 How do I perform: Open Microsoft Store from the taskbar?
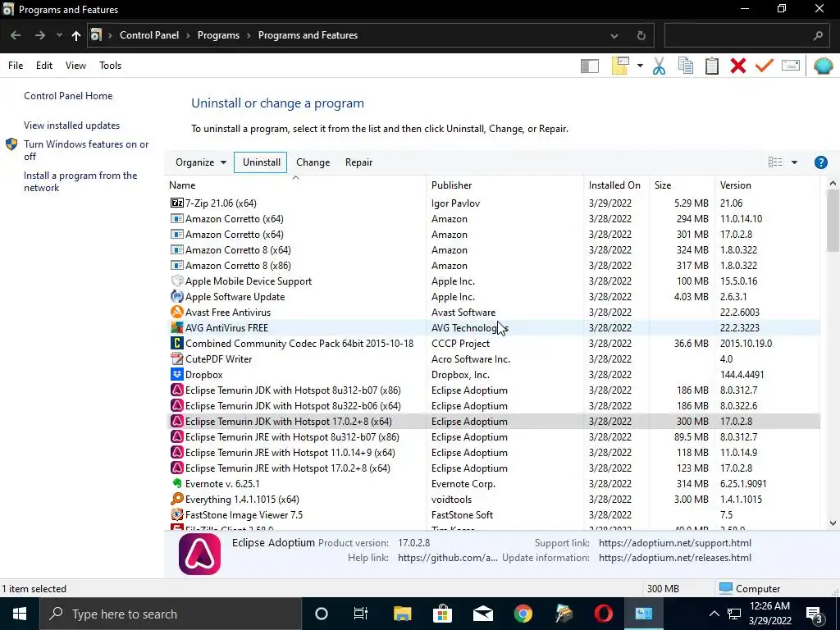click(442, 614)
